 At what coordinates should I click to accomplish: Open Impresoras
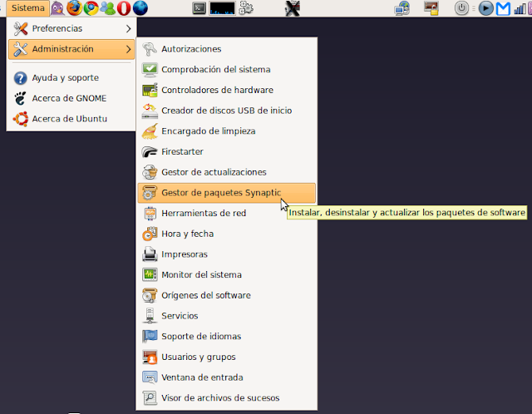(227, 254)
